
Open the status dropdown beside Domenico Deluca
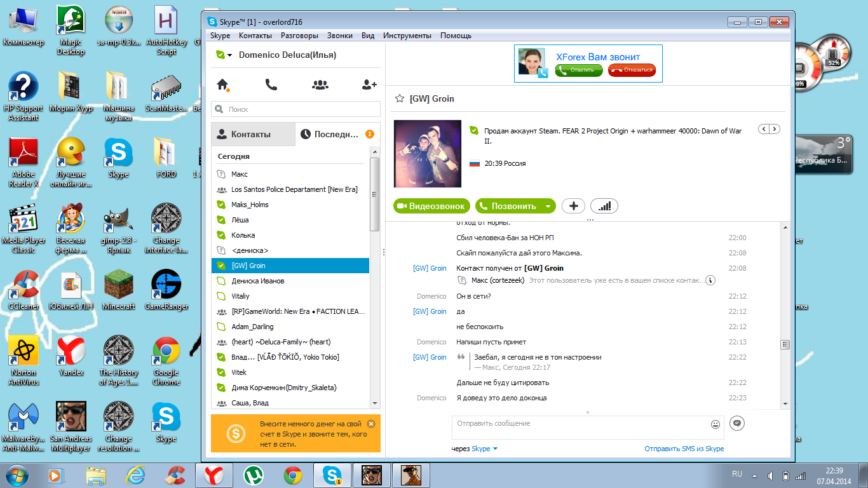[224, 55]
